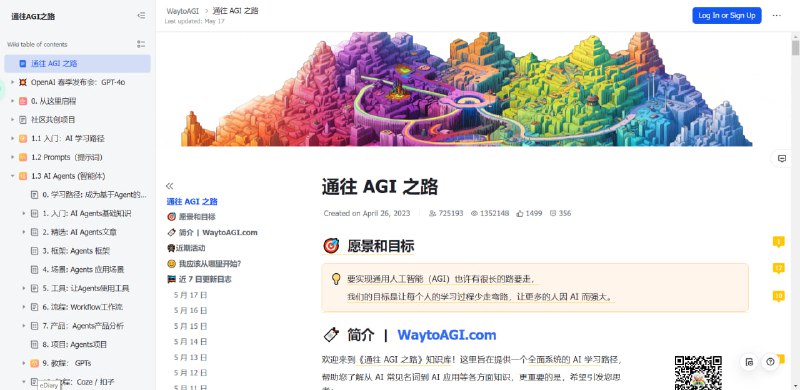Jump to 我应该从哪里开始? in outline

(x=210, y=264)
